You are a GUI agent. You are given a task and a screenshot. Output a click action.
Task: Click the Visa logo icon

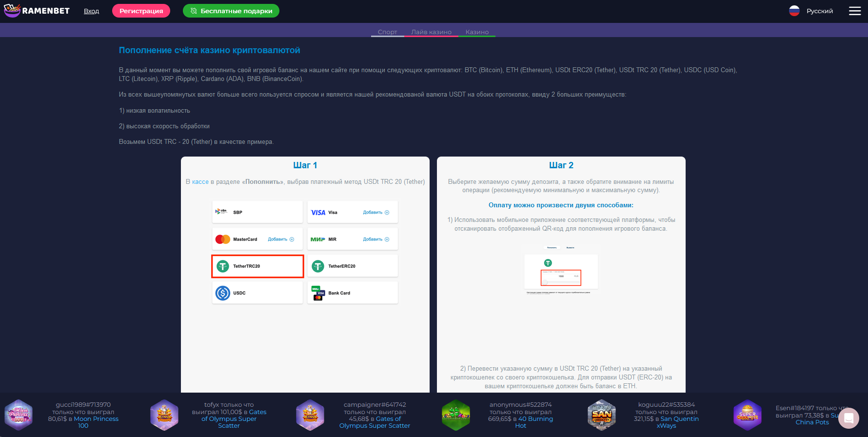point(318,212)
